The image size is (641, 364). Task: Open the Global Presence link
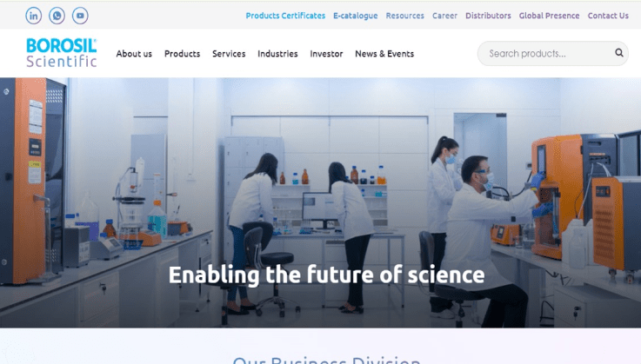click(549, 16)
